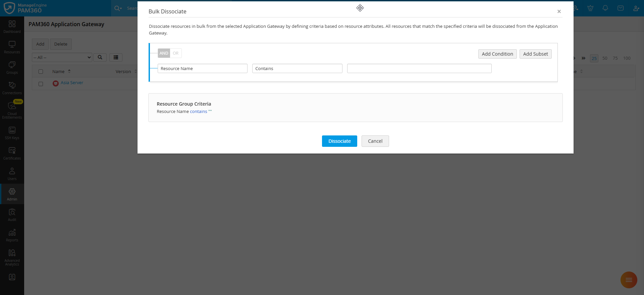Open Certificates in the sidebar
644x295 pixels.
pyautogui.click(x=12, y=153)
